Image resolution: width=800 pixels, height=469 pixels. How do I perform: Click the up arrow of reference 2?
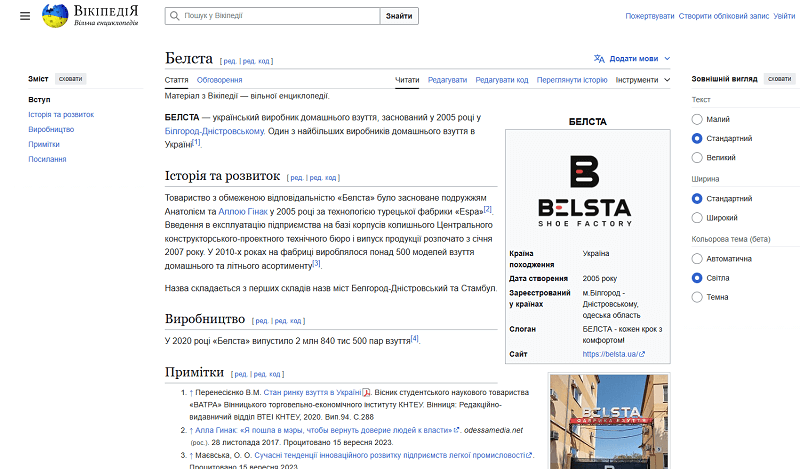click(x=191, y=431)
